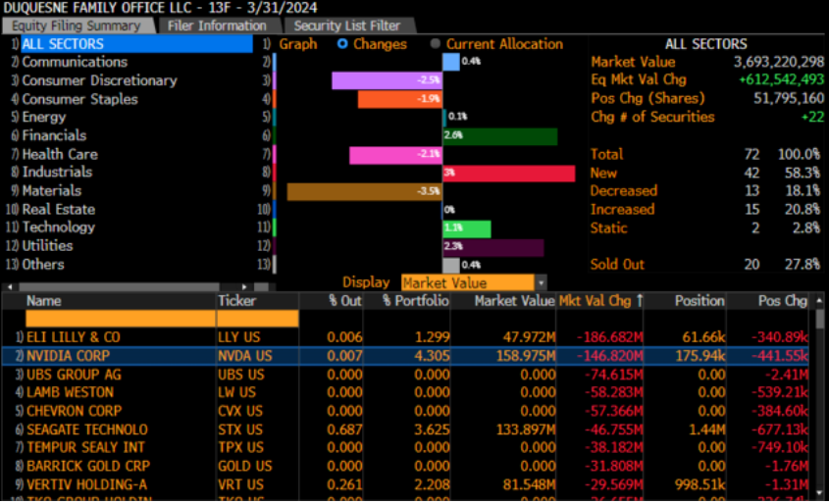Viewport: 829px width, 504px height.
Task: Select the Consumer Discretionary sector
Action: coord(99,80)
